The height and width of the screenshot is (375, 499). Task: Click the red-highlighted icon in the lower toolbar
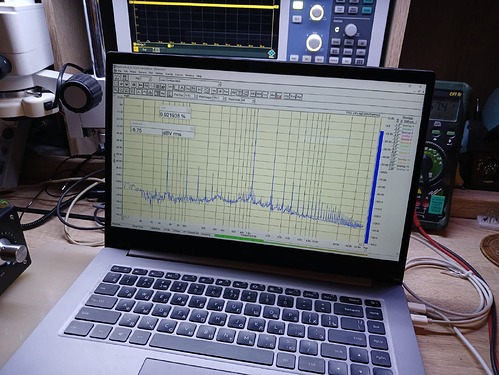[279, 96]
